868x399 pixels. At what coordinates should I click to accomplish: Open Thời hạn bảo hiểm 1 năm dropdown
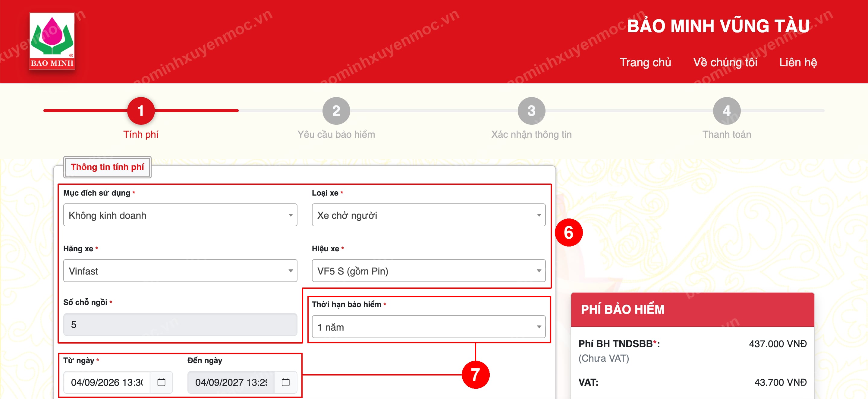(x=429, y=327)
